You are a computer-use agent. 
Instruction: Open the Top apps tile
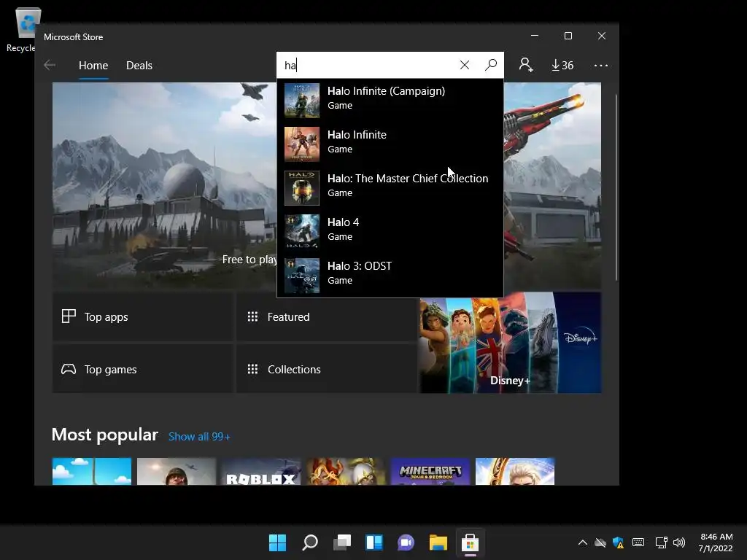click(142, 316)
